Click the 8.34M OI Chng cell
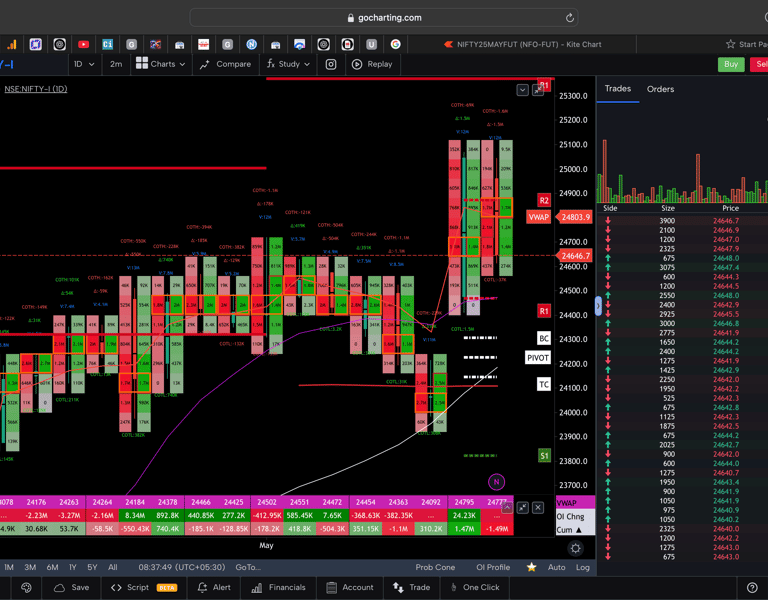This screenshot has width=768, height=600. [x=135, y=515]
